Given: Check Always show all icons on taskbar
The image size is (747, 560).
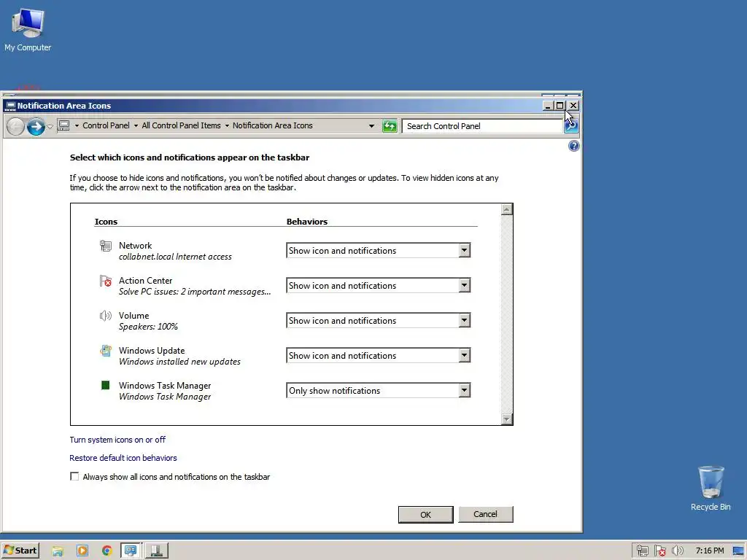Looking at the screenshot, I should pyautogui.click(x=74, y=476).
